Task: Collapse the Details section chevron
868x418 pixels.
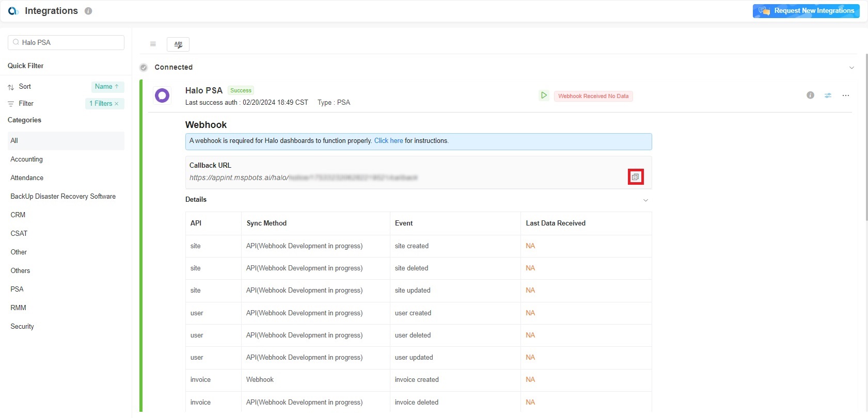Action: pyautogui.click(x=645, y=200)
